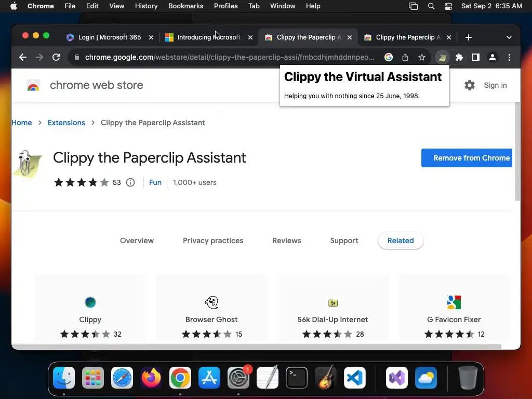
Task: Open System Settings from the dock
Action: point(238,378)
